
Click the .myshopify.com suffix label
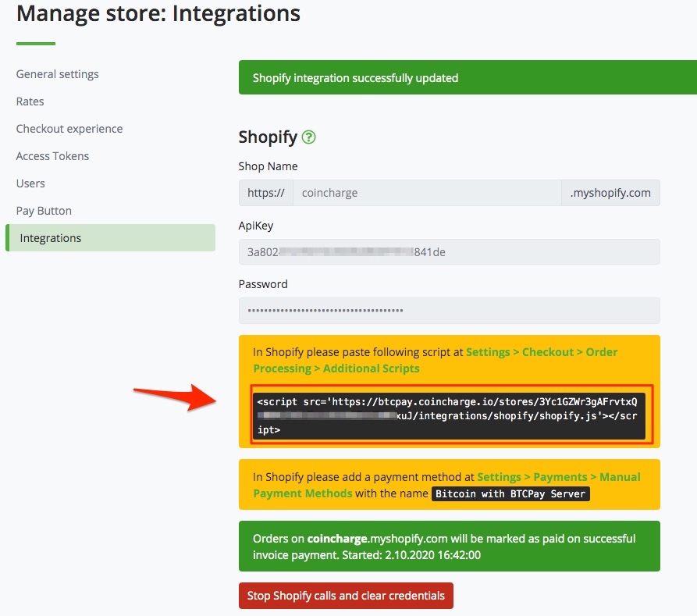coord(611,193)
